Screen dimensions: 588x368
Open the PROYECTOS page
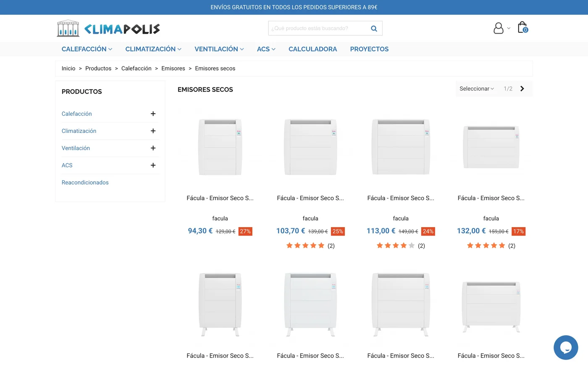point(369,49)
